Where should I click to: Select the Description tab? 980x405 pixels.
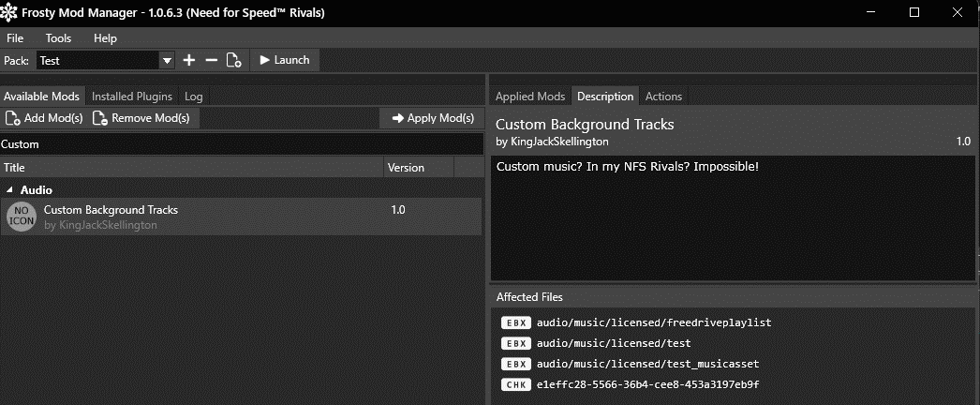click(605, 97)
